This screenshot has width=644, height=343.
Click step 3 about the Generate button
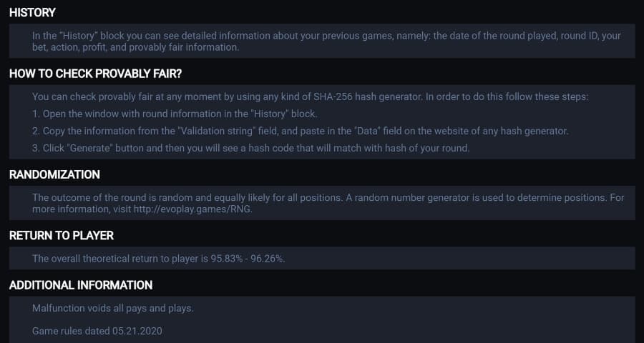pyautogui.click(x=250, y=148)
